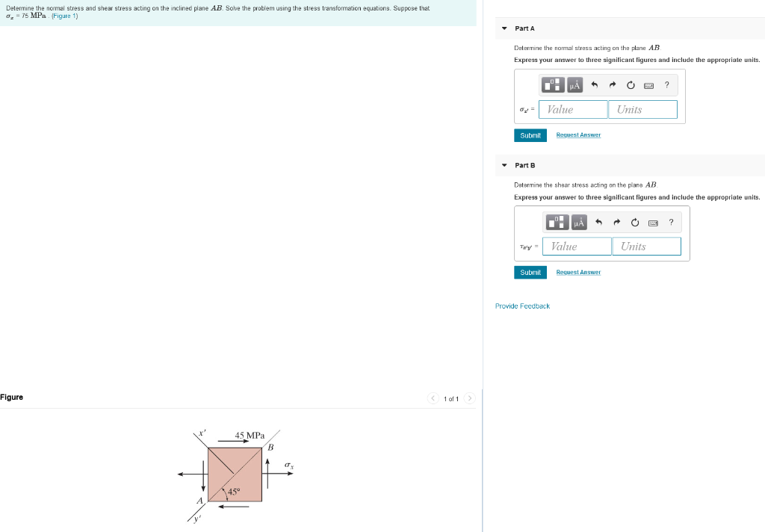This screenshot has width=765, height=532.
Task: Redo in Part B answer toolbar
Action: pos(616,223)
